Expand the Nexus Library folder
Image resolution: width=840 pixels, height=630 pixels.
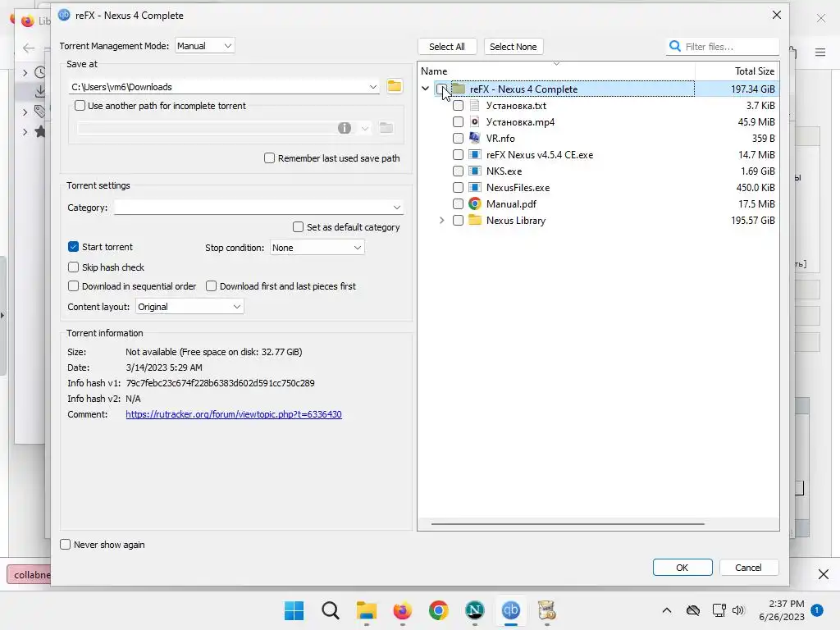click(441, 220)
